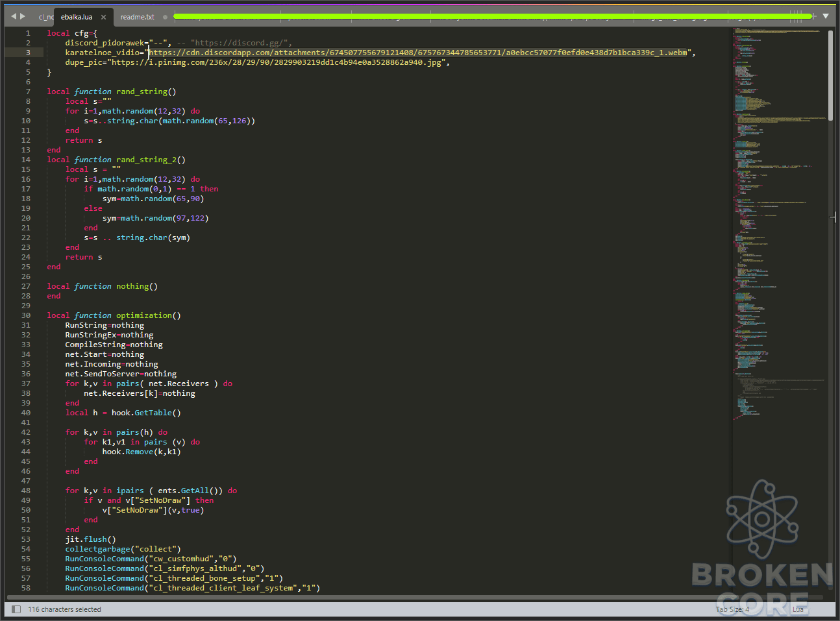Click 'net.SendToServer=nothing' on line 36
This screenshot has height=621, width=840.
121,374
